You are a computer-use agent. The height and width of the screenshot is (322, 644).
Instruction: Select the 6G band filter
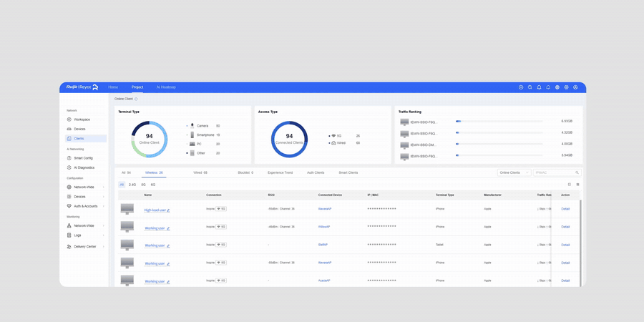pyautogui.click(x=153, y=185)
